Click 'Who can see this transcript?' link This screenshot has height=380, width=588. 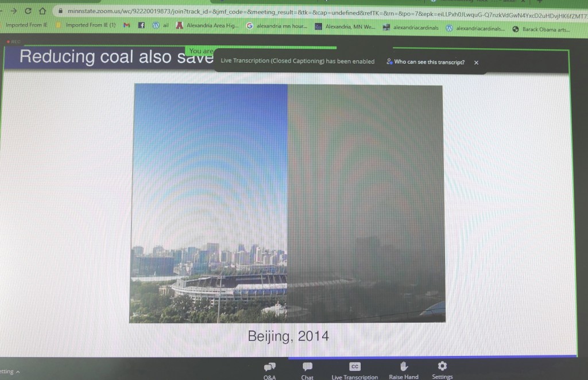pos(425,62)
